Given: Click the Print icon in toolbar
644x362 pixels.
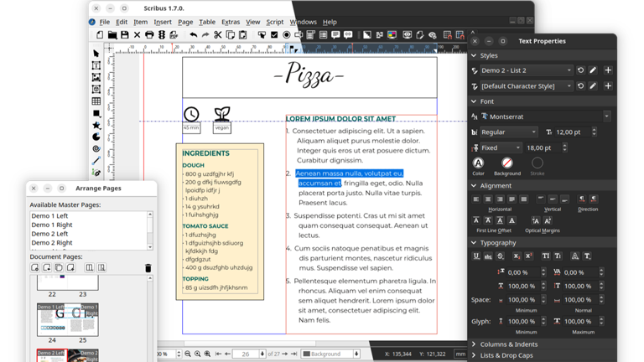Looking at the screenshot, I should tap(149, 35).
